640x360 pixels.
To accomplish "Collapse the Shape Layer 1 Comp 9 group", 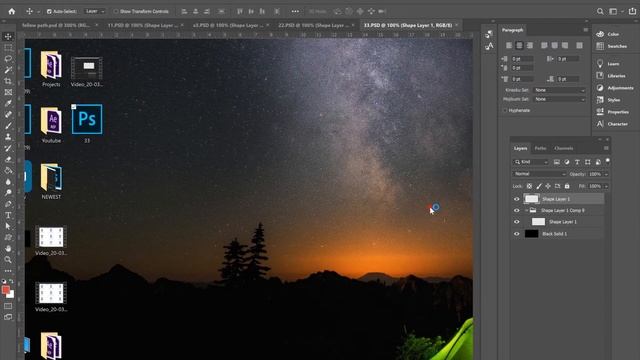I will (527, 211).
